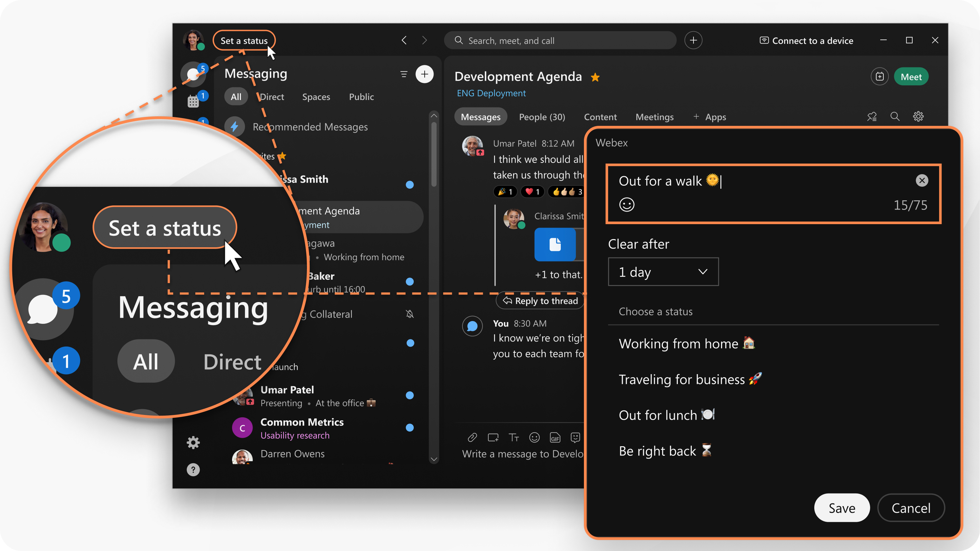Click the format text icon in message bar
The width and height of the screenshot is (980, 551).
pos(513,437)
